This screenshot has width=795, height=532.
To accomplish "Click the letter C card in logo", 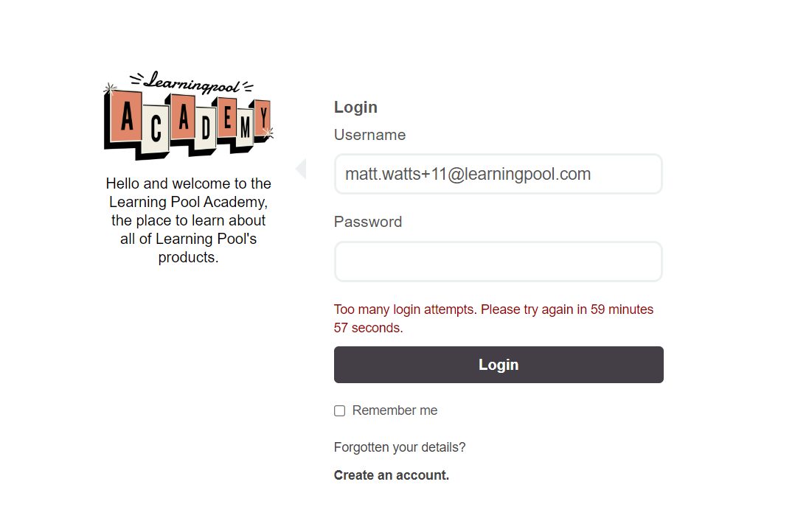I will click(x=156, y=130).
